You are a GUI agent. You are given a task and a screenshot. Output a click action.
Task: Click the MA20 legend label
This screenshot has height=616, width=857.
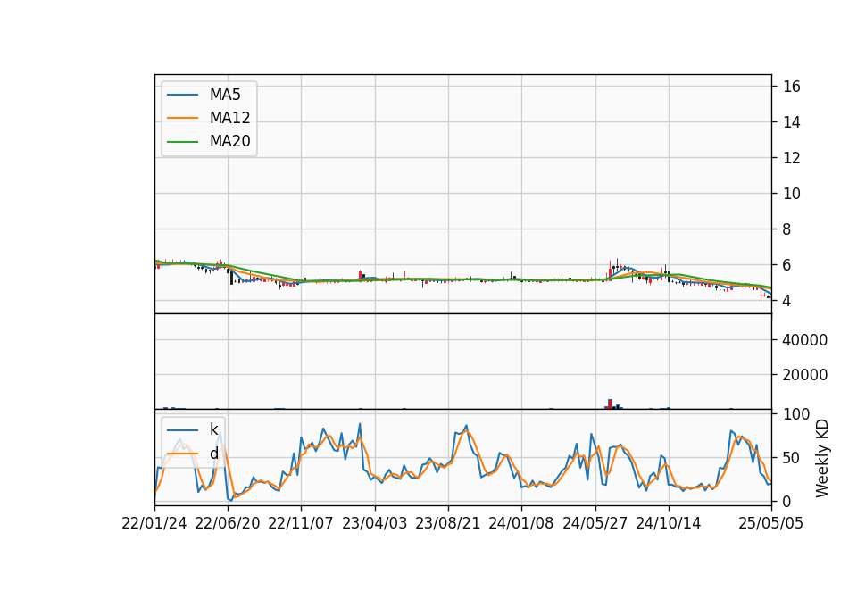coord(229,141)
